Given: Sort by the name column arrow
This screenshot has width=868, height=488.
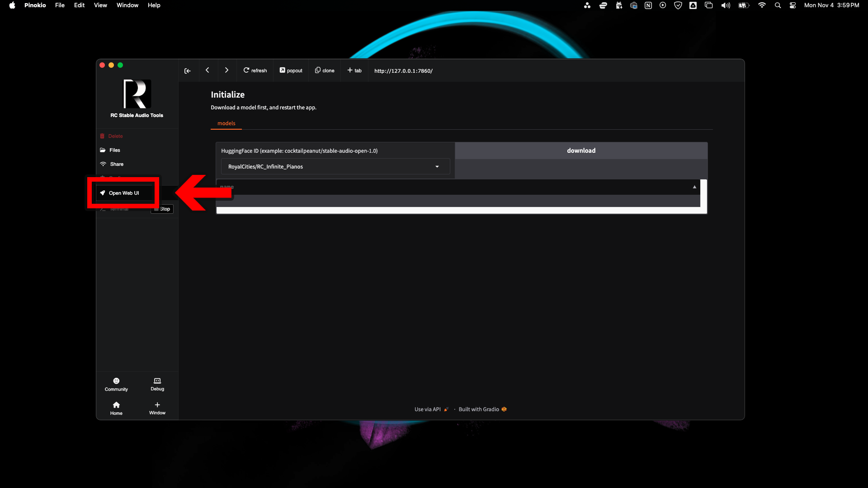Looking at the screenshot, I should [694, 187].
